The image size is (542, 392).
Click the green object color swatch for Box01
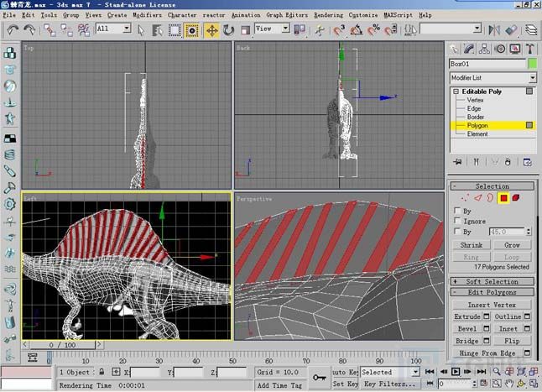click(x=532, y=63)
